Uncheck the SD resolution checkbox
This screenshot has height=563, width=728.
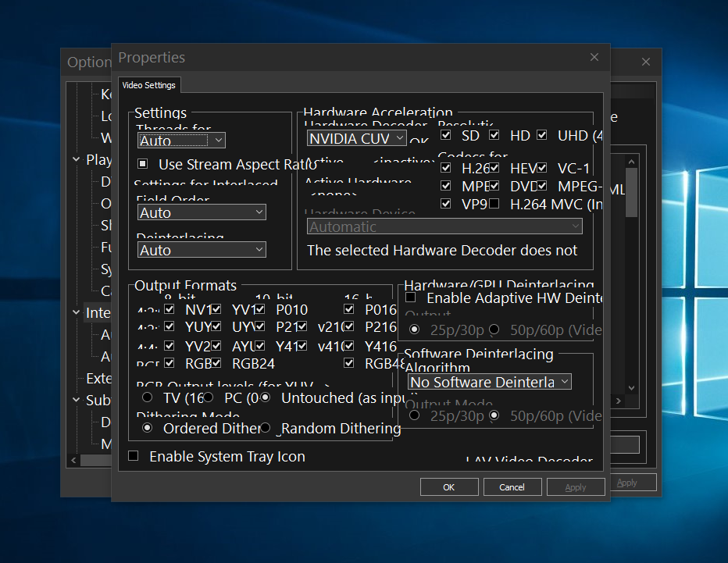tap(445, 134)
